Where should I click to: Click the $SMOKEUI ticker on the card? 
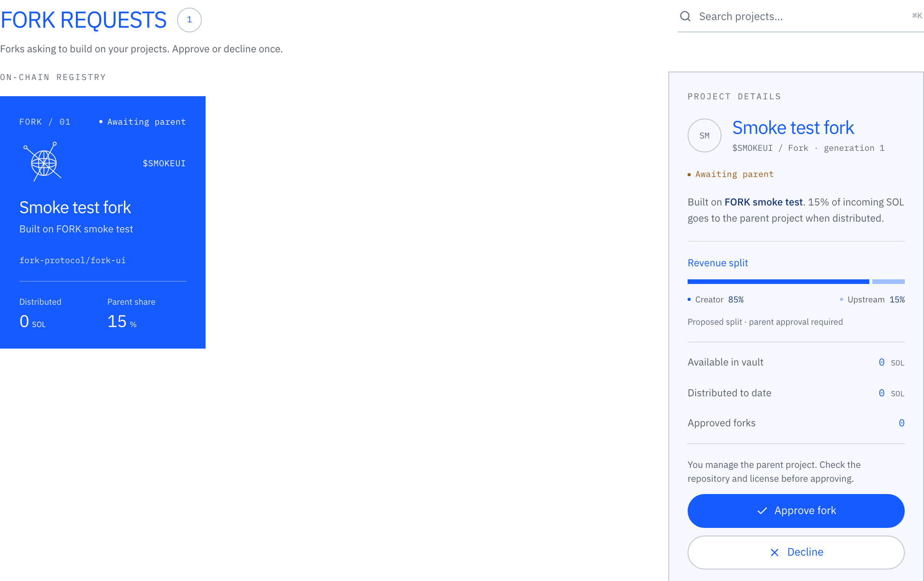(x=164, y=164)
